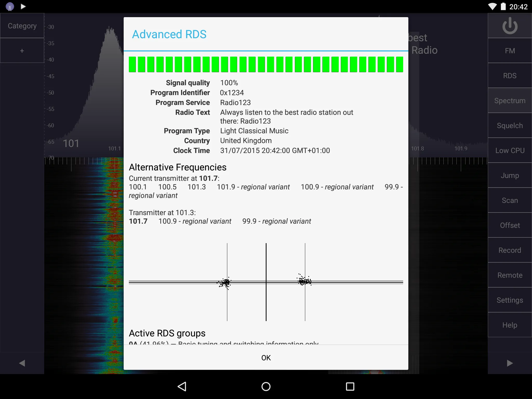The width and height of the screenshot is (532, 399).
Task: Open the RDS panel
Action: pyautogui.click(x=510, y=75)
